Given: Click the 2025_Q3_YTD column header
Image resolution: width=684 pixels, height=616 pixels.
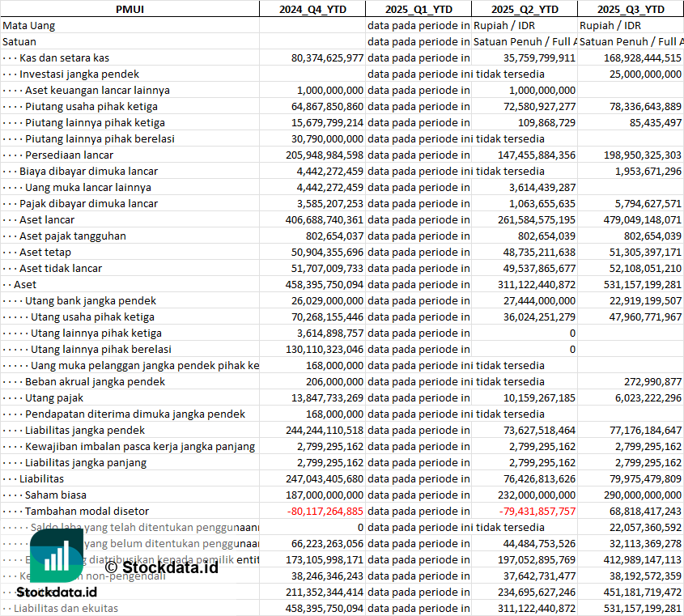Looking at the screenshot, I should [x=631, y=9].
